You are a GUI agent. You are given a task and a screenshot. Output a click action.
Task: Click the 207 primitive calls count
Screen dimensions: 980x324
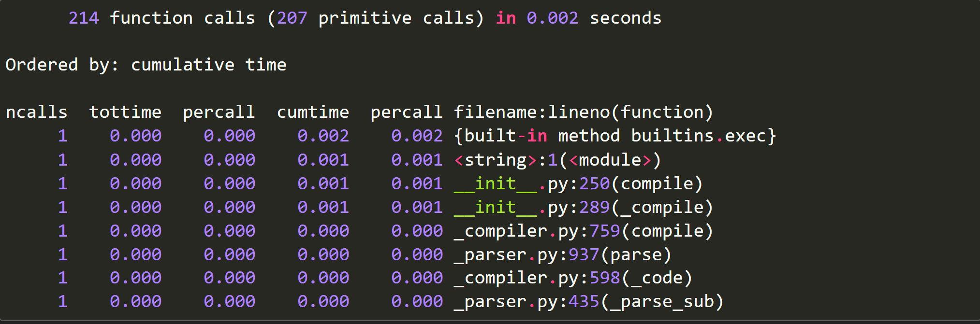[x=292, y=18]
